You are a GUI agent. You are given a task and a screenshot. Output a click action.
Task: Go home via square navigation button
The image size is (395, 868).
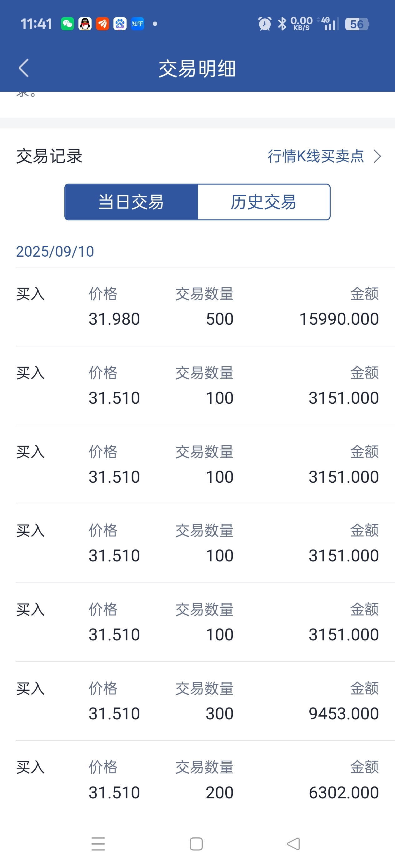pos(196,844)
